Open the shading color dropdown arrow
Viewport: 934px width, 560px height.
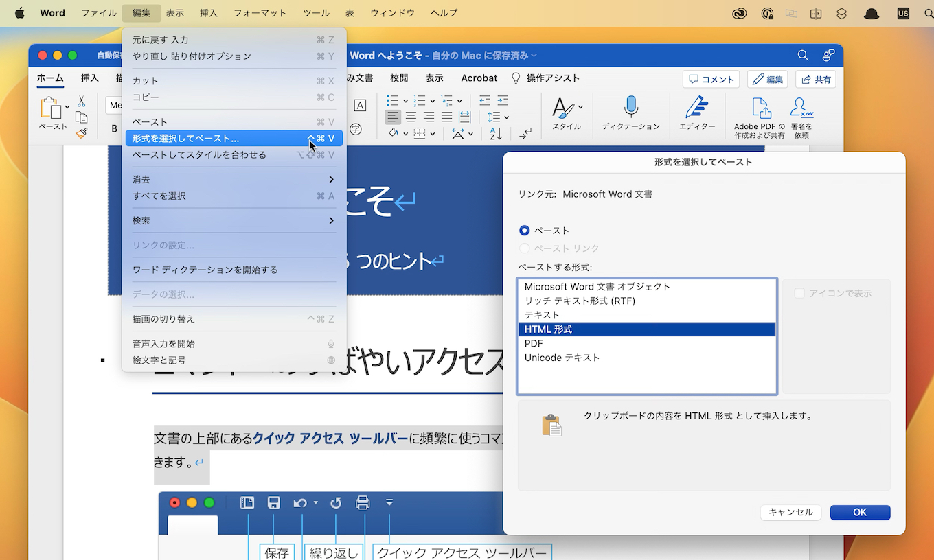[406, 134]
